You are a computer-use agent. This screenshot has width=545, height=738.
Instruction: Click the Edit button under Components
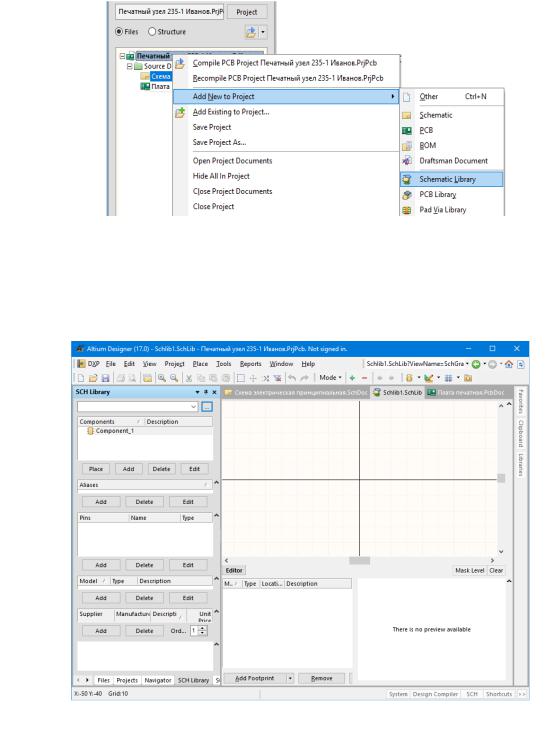tap(194, 469)
